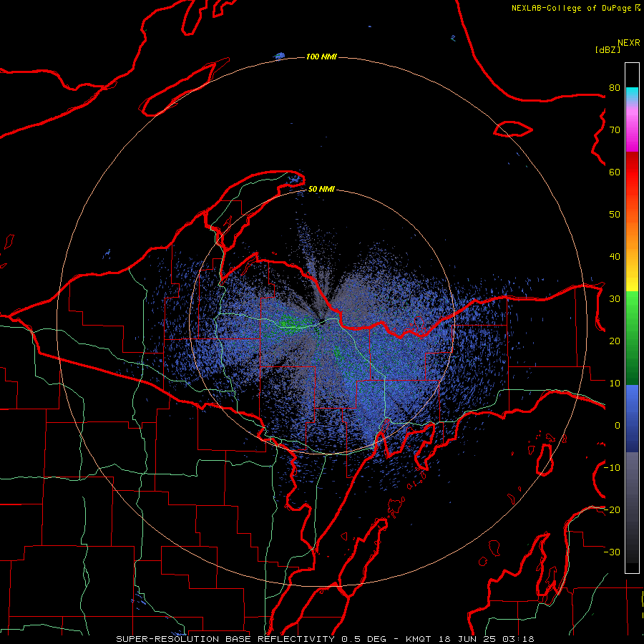
Task: Click the 80 dBZ scale value
Action: tap(615, 88)
